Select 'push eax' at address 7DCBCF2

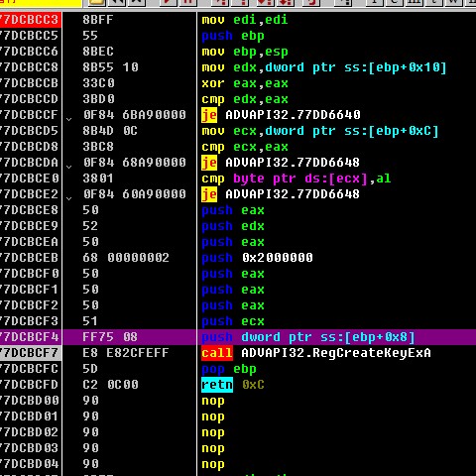pos(233,305)
